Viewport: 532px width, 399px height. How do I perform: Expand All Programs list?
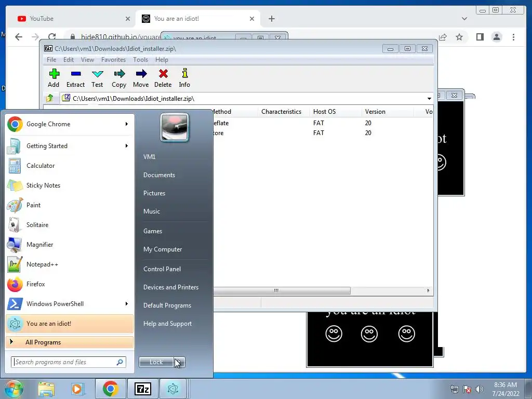point(70,342)
